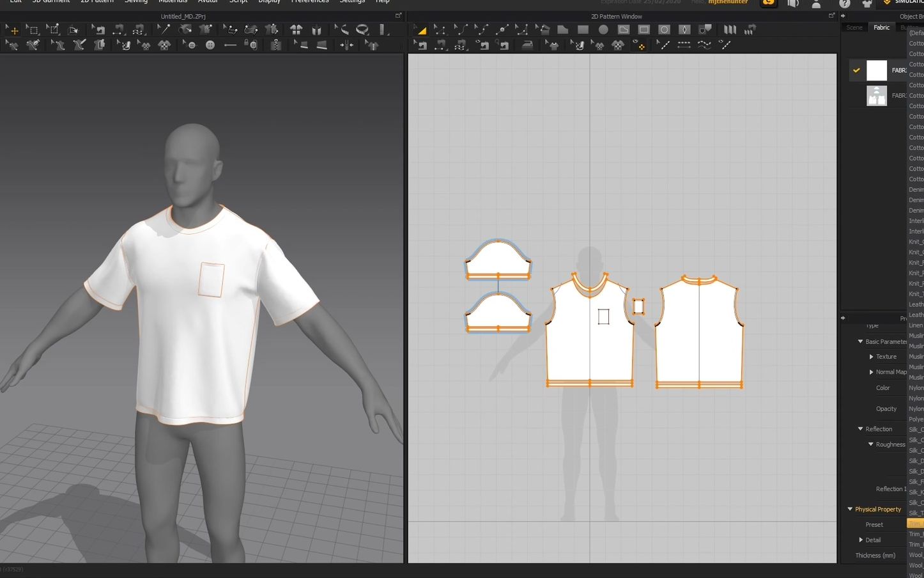924x578 pixels.
Task: Select the Zipper tool icon
Action: click(x=276, y=45)
